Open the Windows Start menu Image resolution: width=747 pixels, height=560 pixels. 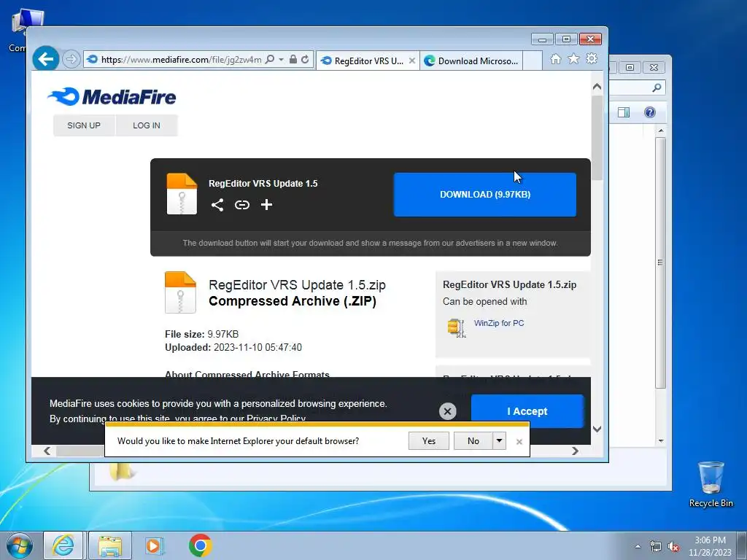click(20, 545)
